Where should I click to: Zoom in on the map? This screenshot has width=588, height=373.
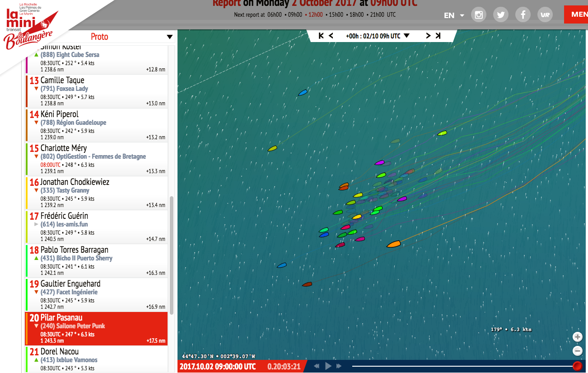(578, 337)
